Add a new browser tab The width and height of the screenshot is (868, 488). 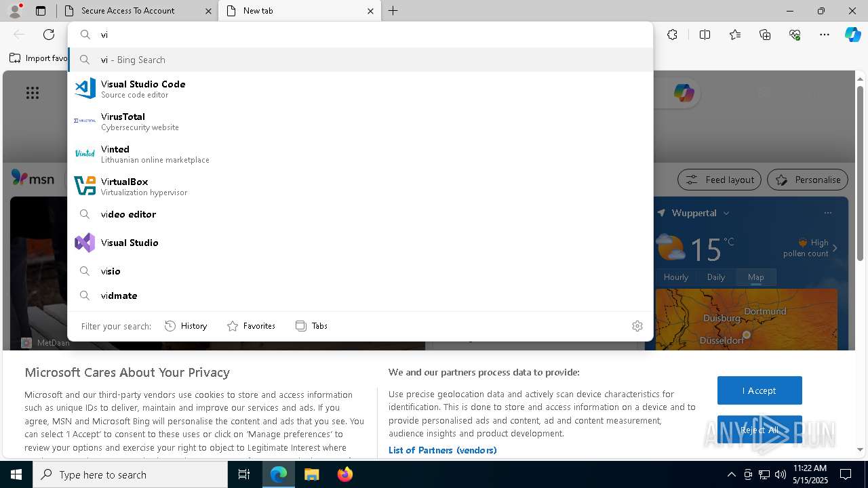pos(393,11)
